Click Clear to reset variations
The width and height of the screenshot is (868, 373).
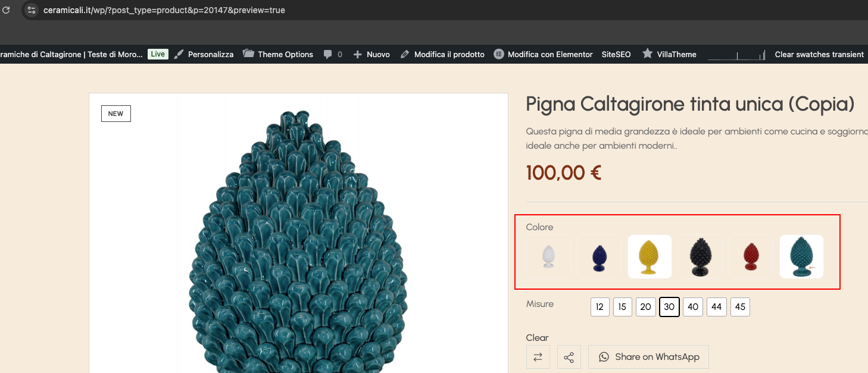pyautogui.click(x=538, y=337)
